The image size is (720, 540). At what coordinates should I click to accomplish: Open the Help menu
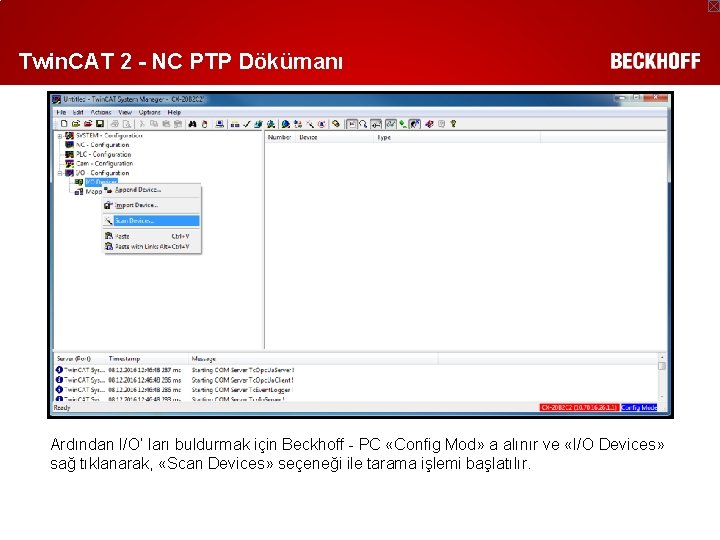pyautogui.click(x=174, y=112)
